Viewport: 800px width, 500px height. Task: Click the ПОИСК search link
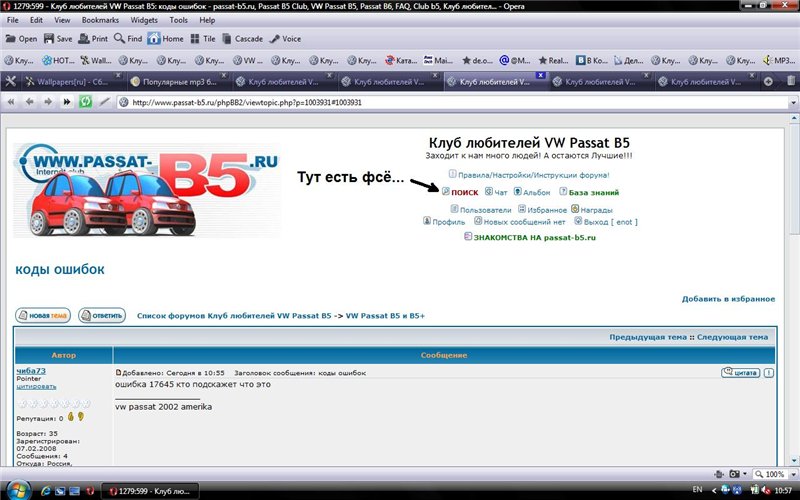pos(464,192)
